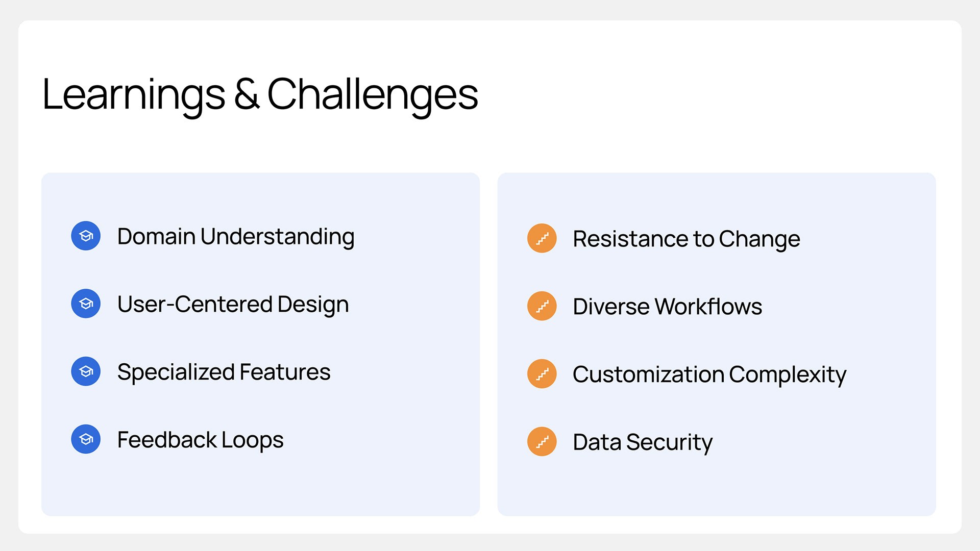Viewport: 980px width, 551px height.
Task: Click the blue icon next to Feedback Loops
Action: 86,439
